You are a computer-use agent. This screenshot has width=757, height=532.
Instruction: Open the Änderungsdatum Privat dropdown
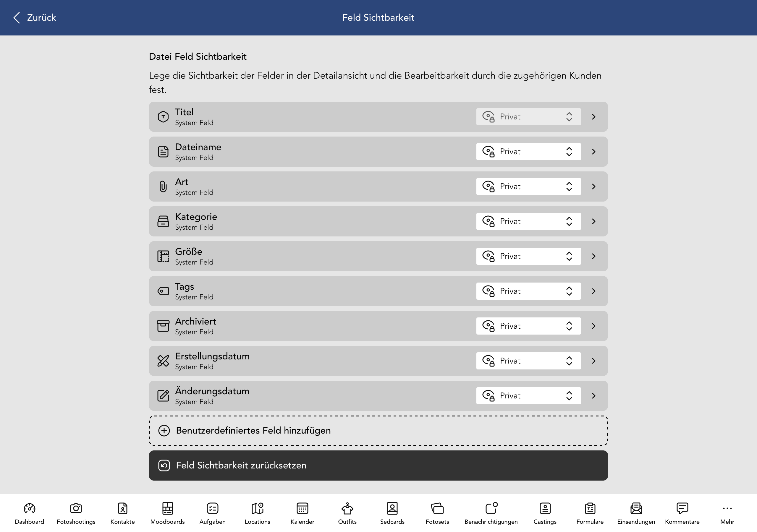click(x=528, y=396)
